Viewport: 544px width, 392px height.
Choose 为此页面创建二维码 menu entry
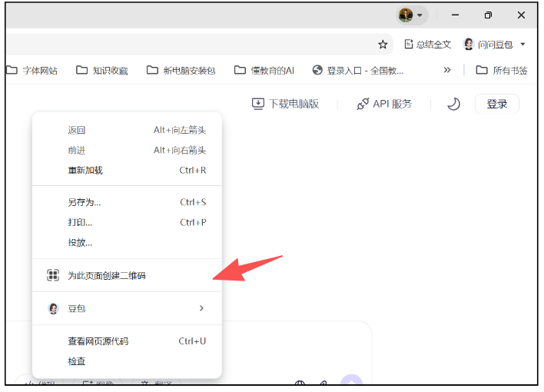point(127,276)
